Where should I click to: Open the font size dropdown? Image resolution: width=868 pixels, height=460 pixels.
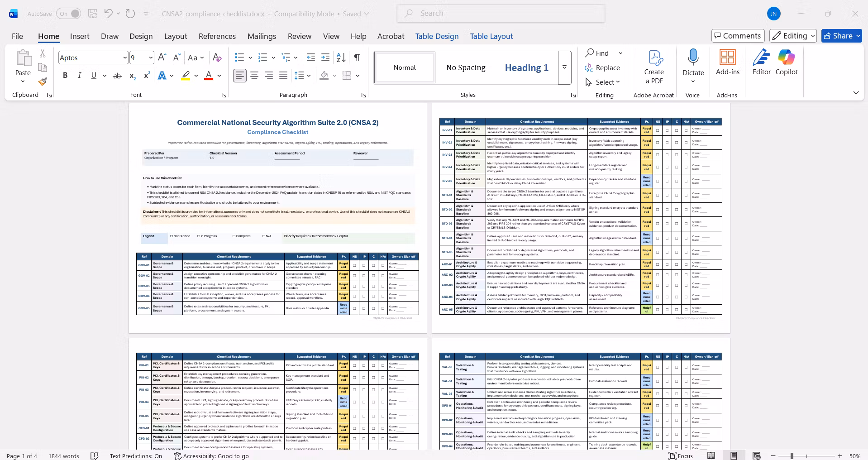click(x=151, y=57)
